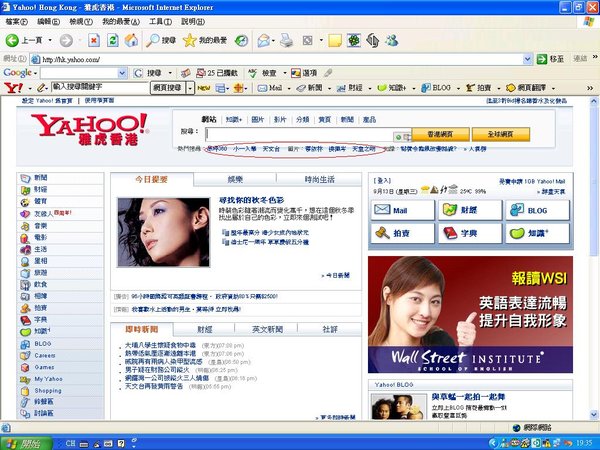The width and height of the screenshot is (600, 450).
Task: Click the green Back arrow button
Action: point(12,40)
